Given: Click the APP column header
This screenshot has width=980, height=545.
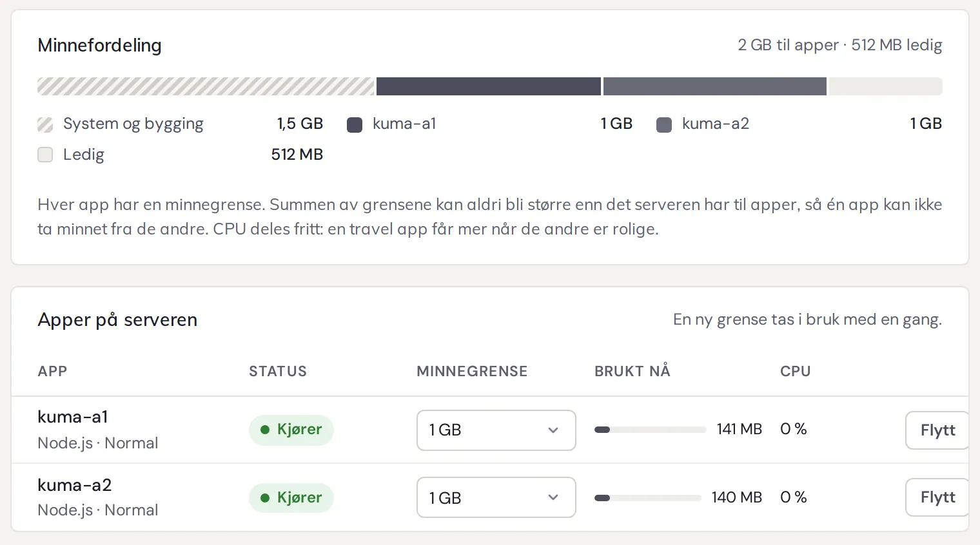Looking at the screenshot, I should pos(52,371).
